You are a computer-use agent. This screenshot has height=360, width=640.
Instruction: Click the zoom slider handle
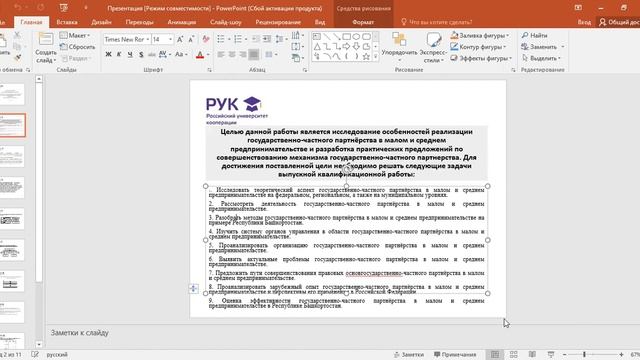click(584, 355)
